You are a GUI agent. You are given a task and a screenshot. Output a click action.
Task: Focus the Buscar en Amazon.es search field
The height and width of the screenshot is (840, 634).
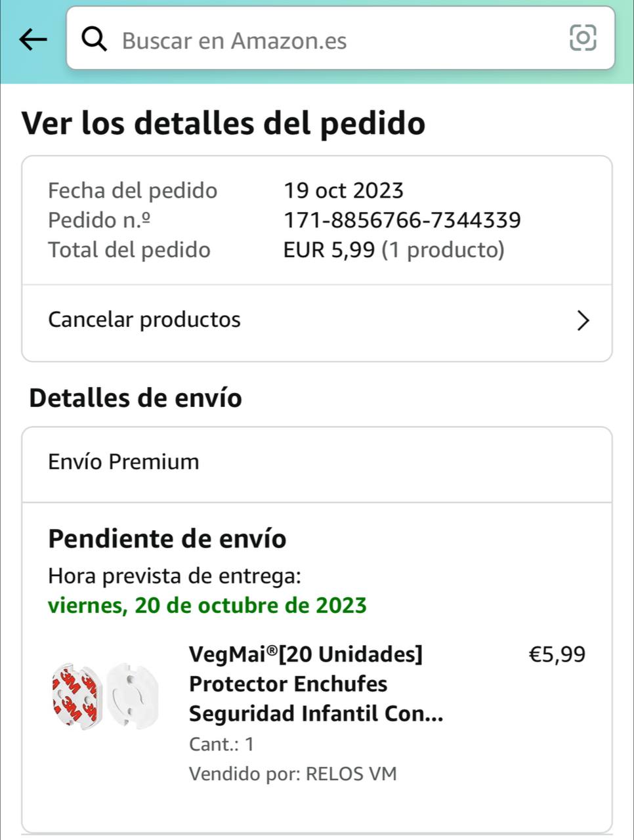[x=341, y=38]
